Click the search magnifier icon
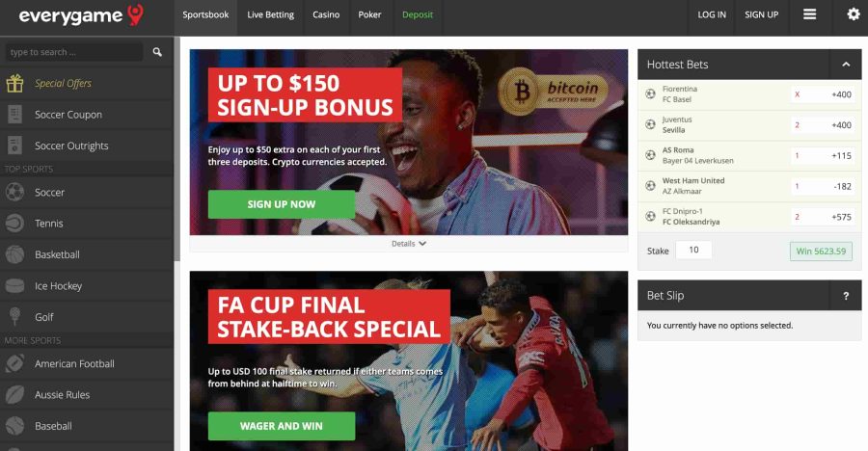This screenshot has width=868, height=451. point(157,52)
